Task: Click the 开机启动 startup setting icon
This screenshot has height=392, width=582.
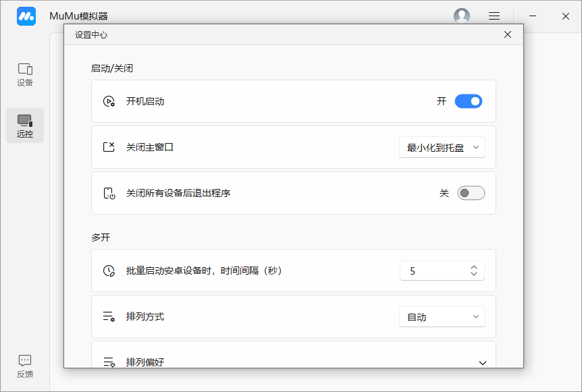Action: 109,101
